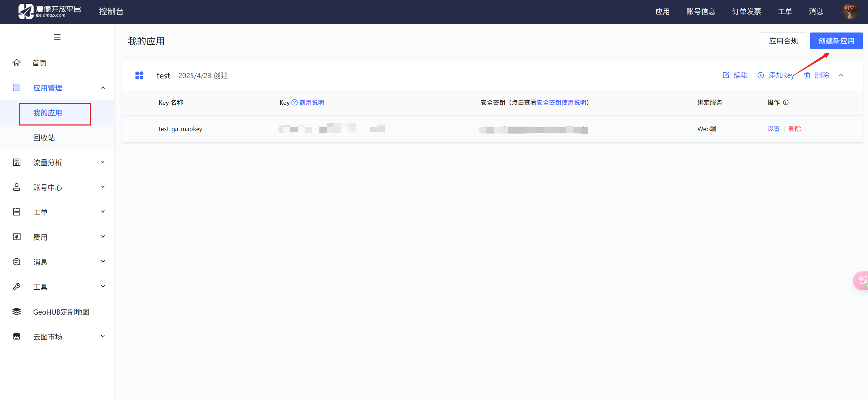The image size is (868, 399).
Task: Open 设置 for key test_ga_mapkey
Action: click(x=773, y=129)
